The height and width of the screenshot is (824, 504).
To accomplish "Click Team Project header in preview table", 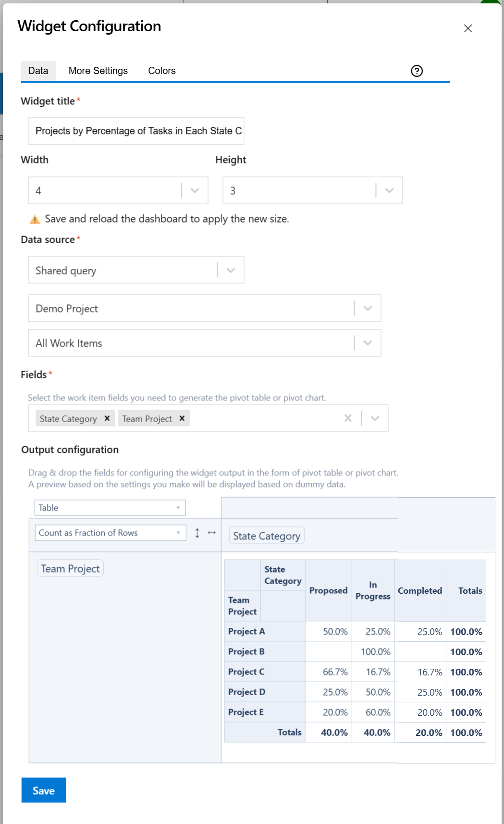I will tap(243, 606).
